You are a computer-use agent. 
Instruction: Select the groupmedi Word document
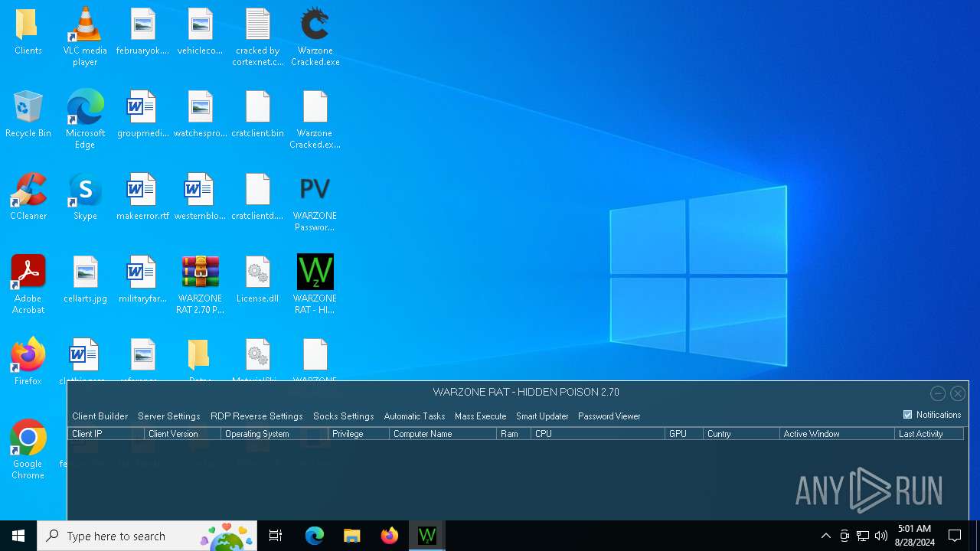[142, 115]
